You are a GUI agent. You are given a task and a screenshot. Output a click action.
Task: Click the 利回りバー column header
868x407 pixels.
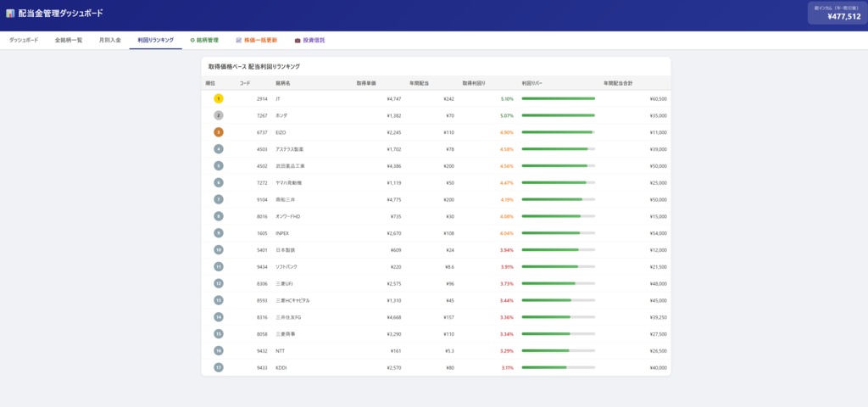pos(532,83)
